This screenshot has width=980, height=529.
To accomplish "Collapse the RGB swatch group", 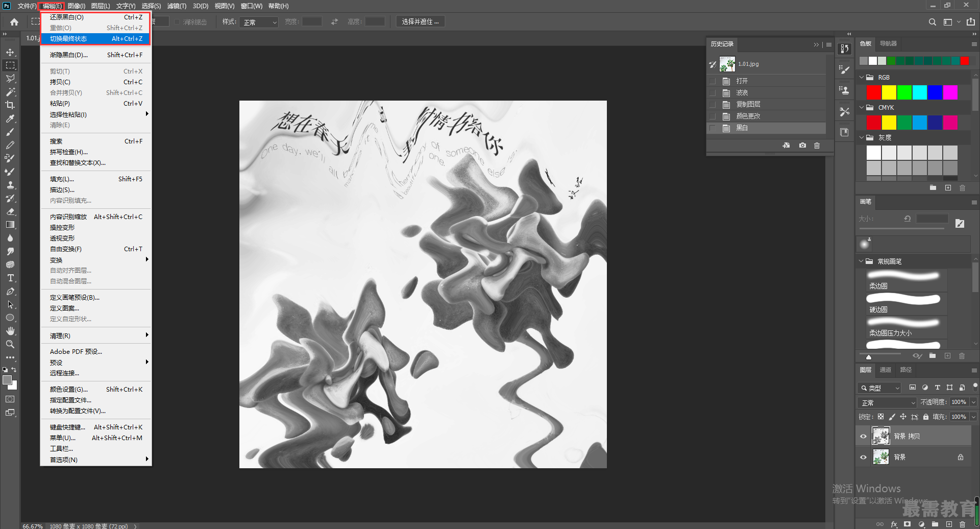I will pos(862,77).
